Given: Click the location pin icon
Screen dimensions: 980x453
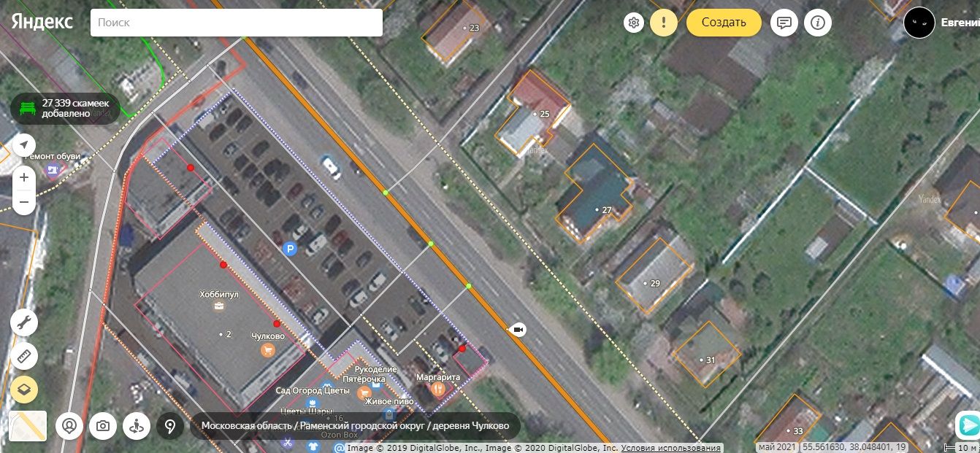Looking at the screenshot, I should point(170,426).
